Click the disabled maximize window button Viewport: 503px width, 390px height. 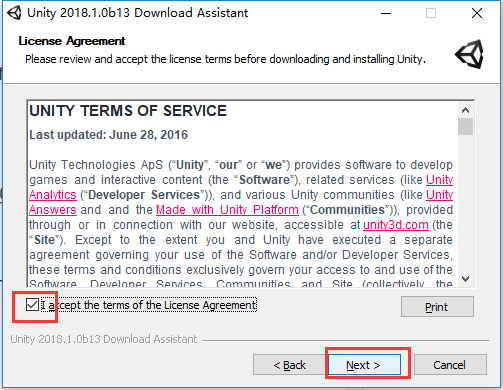pyautogui.click(x=431, y=13)
